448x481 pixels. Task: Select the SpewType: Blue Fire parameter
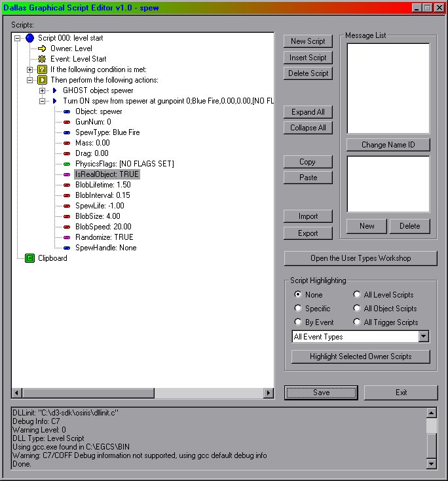pyautogui.click(x=107, y=132)
